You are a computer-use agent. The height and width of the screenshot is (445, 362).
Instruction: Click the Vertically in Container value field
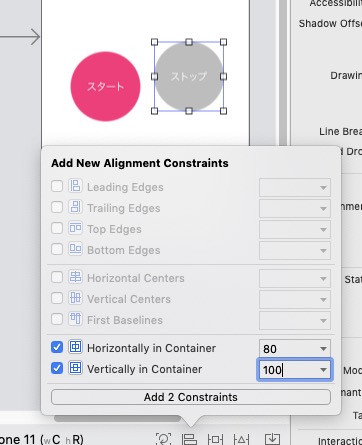[x=287, y=370]
